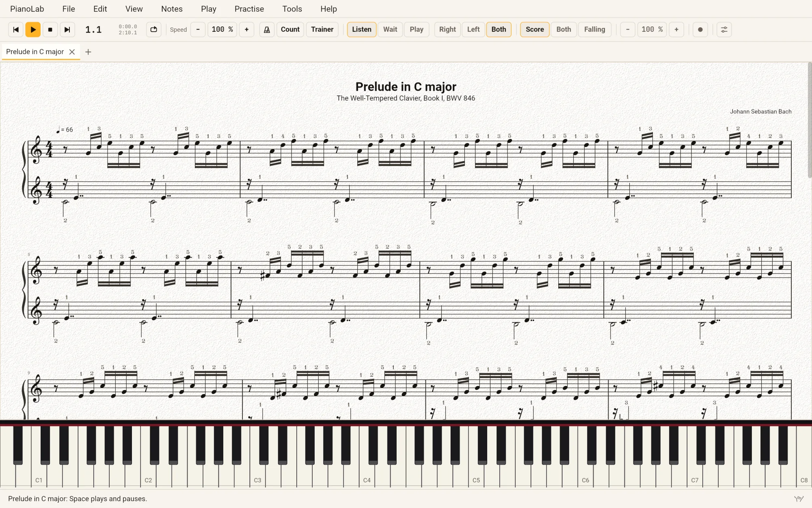Select Both hands option
Image resolution: width=812 pixels, height=508 pixels.
click(x=499, y=29)
